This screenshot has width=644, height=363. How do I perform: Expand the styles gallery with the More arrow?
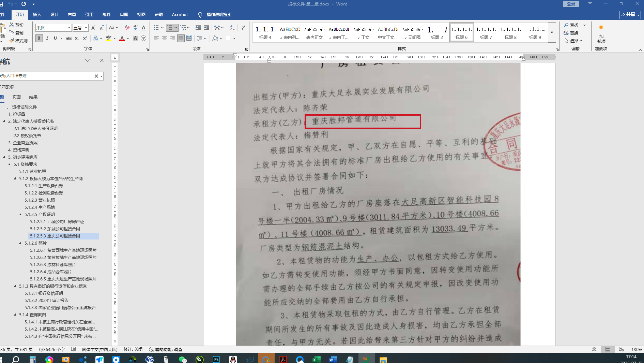tap(552, 32)
